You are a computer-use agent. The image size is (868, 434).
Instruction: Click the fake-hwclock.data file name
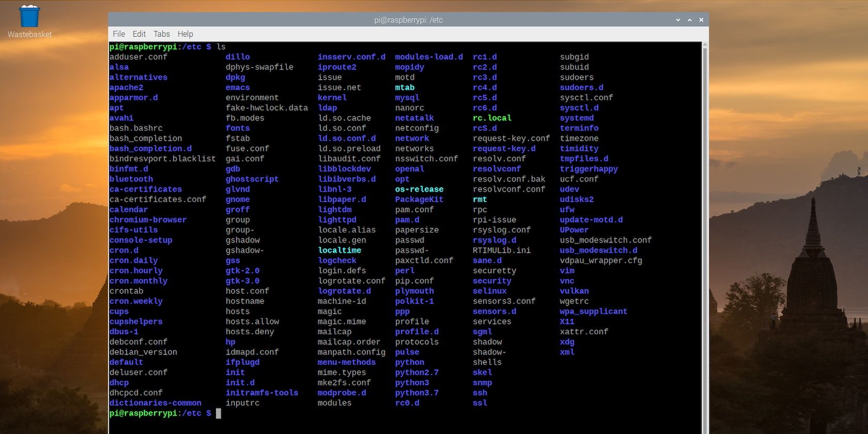[x=267, y=108]
